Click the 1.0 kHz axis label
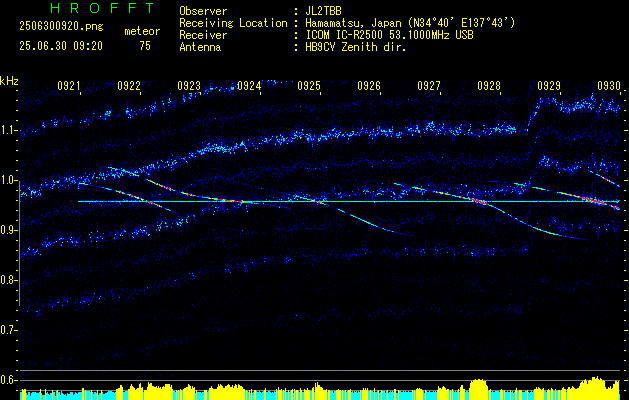This screenshot has height=400, width=629. pos(9,180)
